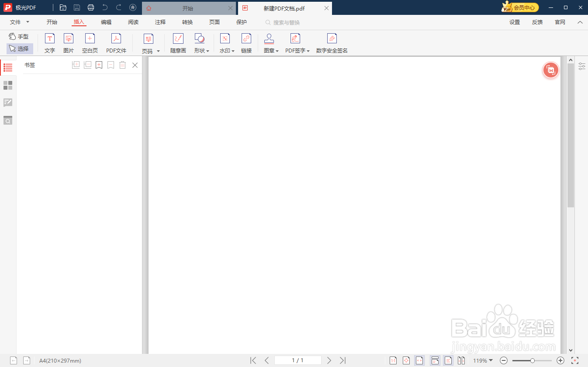588x367 pixels.
Task: Open a file with the folder icon
Action: pyautogui.click(x=63, y=7)
